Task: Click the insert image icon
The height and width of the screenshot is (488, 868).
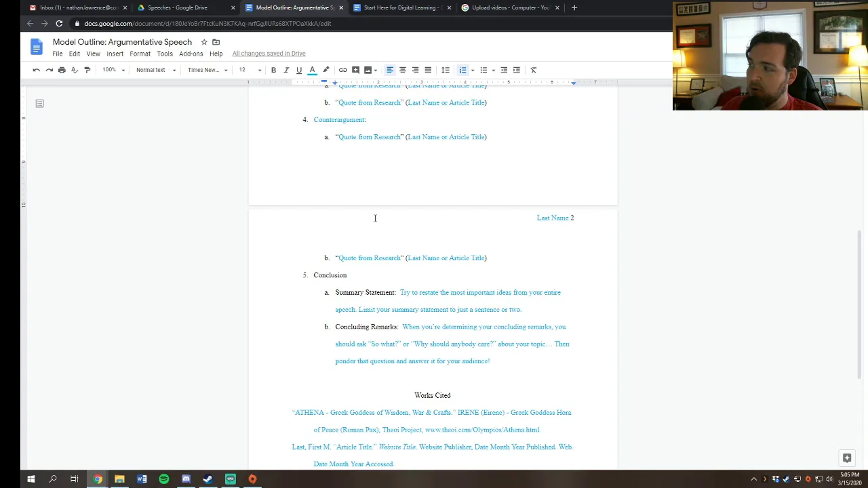Action: click(368, 70)
